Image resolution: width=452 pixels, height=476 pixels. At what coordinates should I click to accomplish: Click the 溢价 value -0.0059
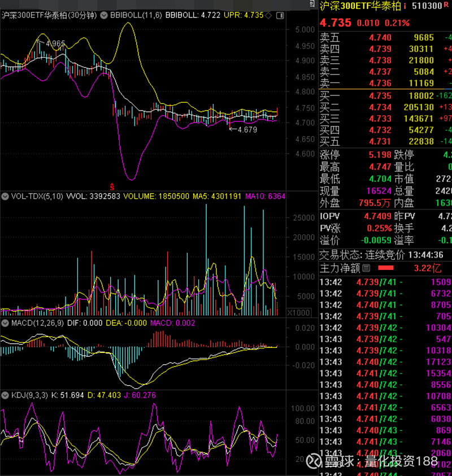tap(376, 241)
